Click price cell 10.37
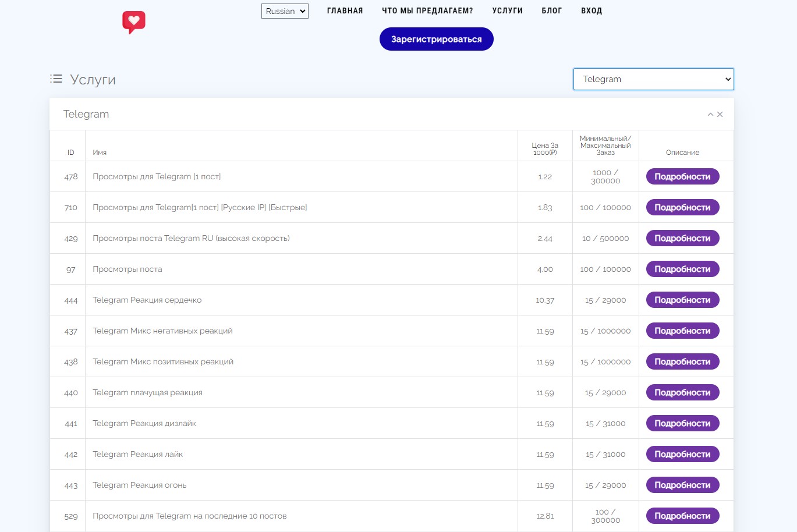797x532 pixels. (x=545, y=300)
